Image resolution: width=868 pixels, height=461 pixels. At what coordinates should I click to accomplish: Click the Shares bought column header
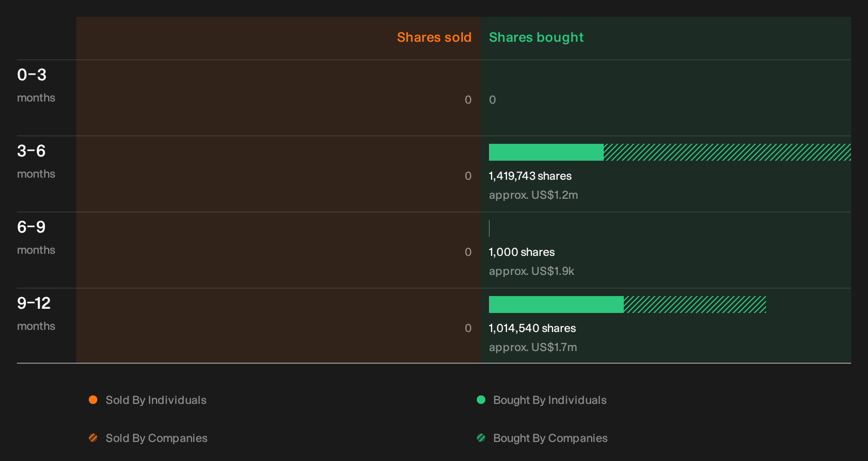coord(536,38)
